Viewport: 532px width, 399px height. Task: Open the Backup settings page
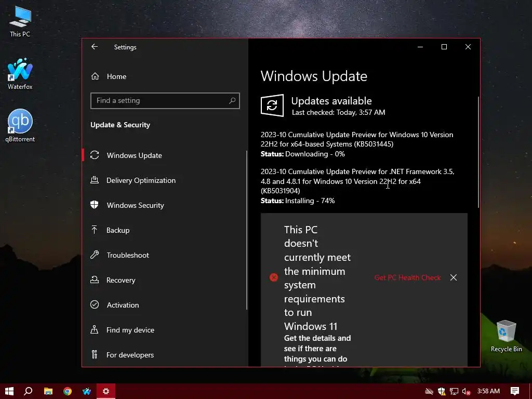click(x=165, y=230)
